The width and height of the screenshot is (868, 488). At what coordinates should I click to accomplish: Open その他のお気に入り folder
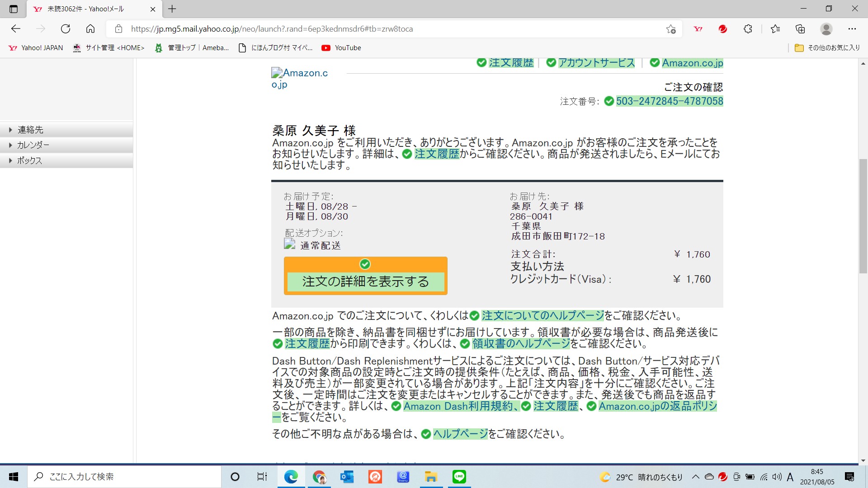[x=827, y=48]
